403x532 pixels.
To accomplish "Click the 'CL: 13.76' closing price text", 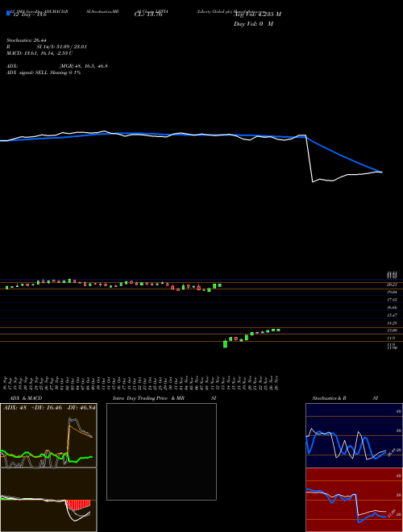I will (x=148, y=15).
